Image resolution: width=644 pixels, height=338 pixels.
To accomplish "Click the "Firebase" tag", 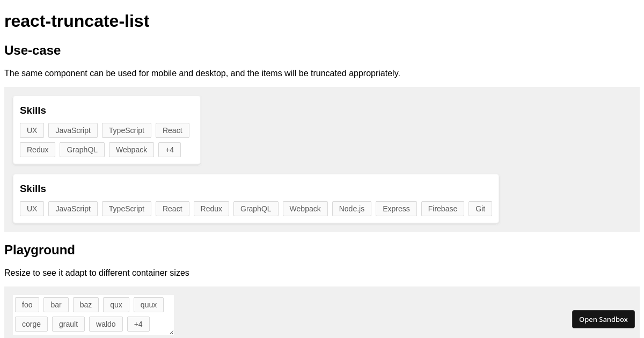I will point(442,209).
